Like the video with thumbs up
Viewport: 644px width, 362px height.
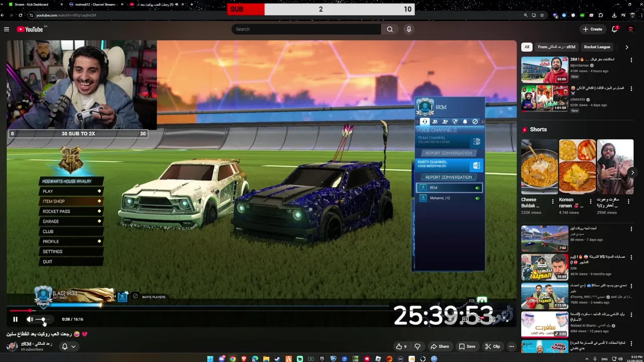click(x=401, y=346)
